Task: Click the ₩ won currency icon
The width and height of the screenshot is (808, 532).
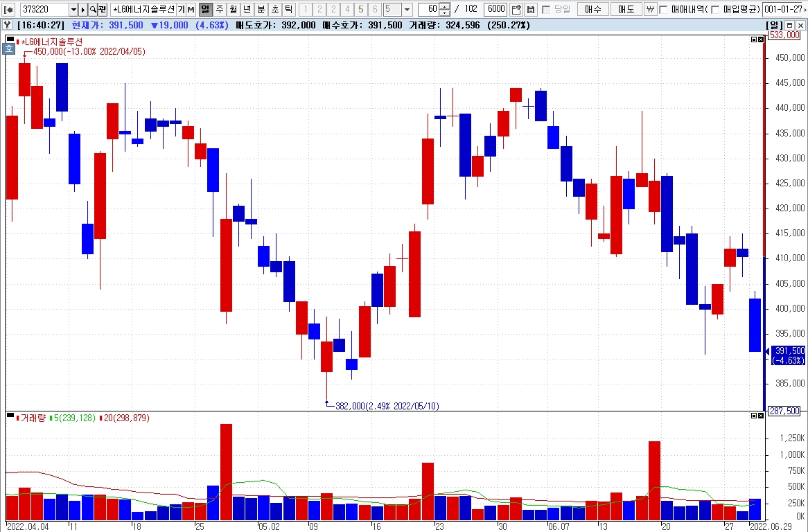Action: pos(651,9)
